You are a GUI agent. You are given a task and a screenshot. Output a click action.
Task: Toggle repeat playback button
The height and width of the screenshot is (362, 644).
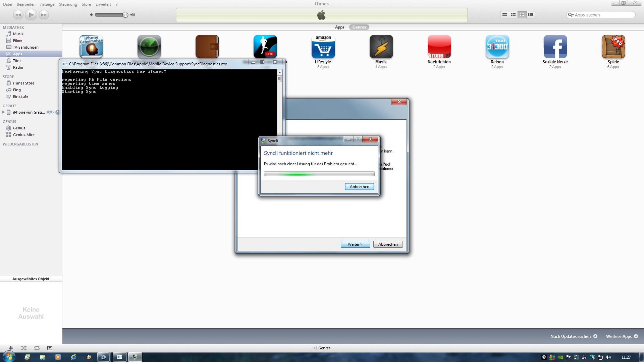pyautogui.click(x=37, y=348)
